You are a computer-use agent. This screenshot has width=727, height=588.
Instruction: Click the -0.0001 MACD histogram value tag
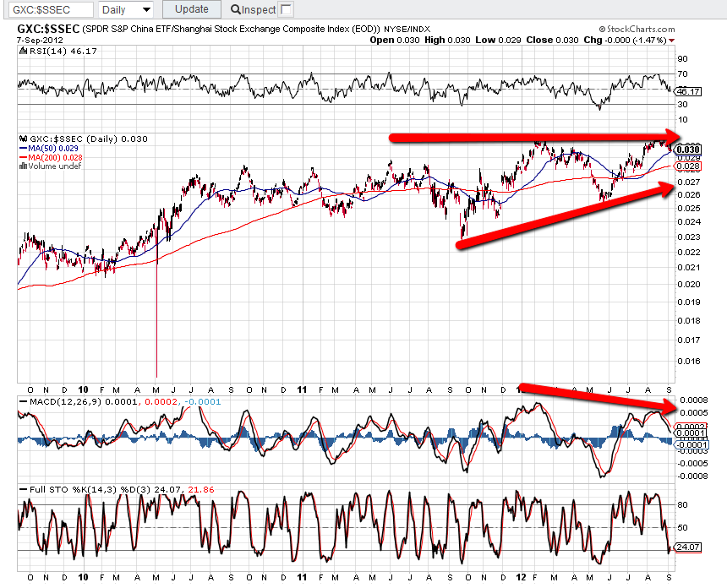pyautogui.click(x=691, y=445)
